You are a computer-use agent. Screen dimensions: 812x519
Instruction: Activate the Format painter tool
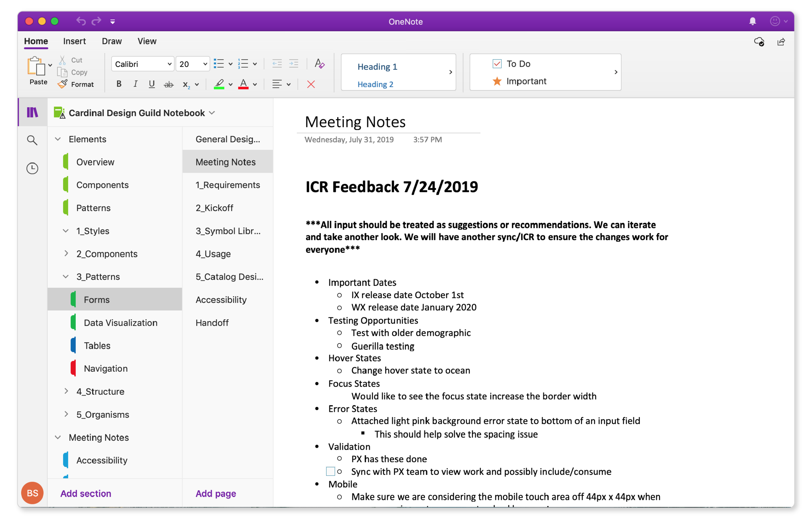[x=62, y=84]
